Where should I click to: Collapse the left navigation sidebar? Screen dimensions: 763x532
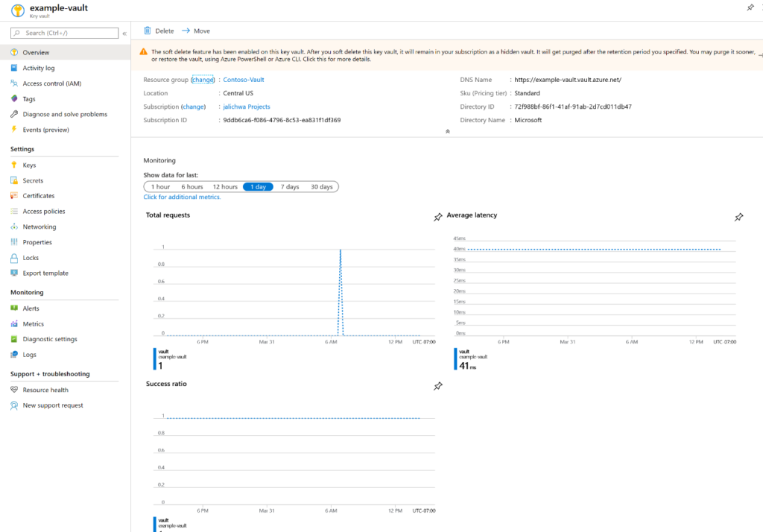coord(125,33)
